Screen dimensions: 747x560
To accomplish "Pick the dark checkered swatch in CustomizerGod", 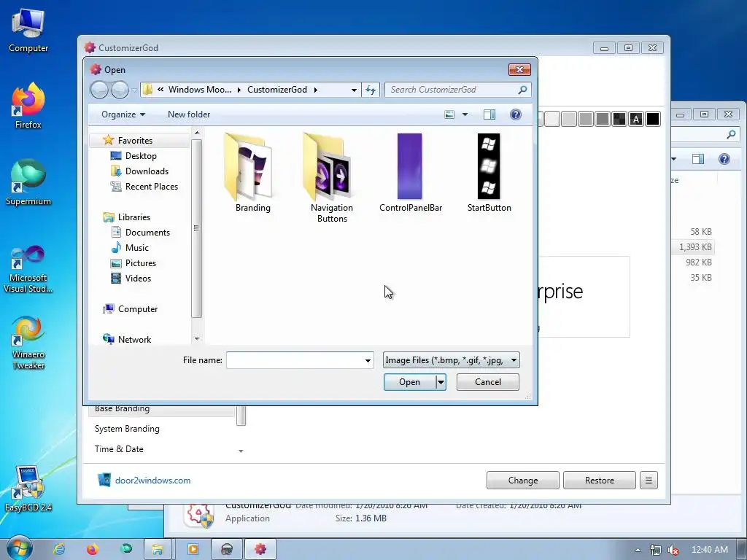I will pos(619,119).
